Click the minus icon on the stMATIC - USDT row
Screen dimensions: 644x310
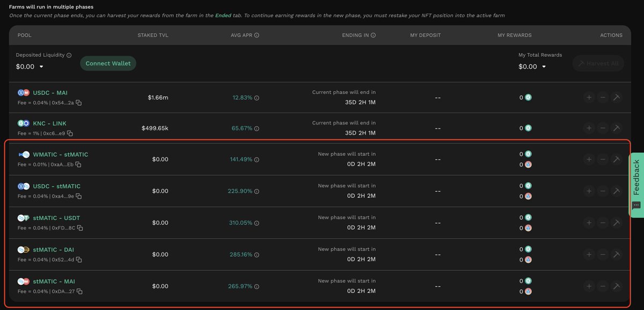pos(603,222)
